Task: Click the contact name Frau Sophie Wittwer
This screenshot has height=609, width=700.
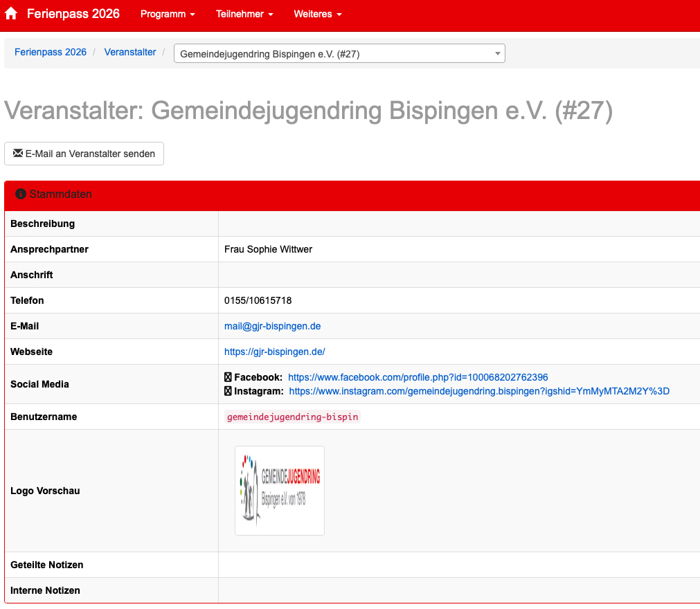Action: (268, 249)
